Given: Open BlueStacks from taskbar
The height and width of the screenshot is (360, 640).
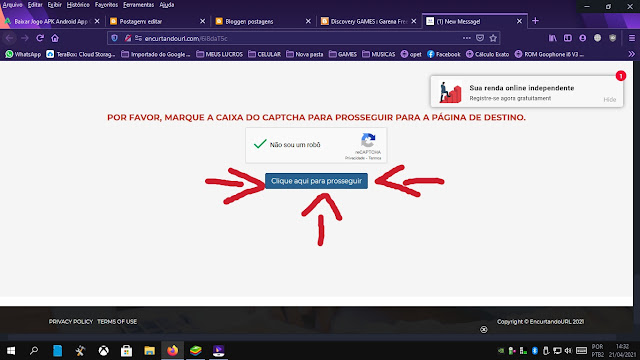Looking at the screenshot, I should coord(196,351).
